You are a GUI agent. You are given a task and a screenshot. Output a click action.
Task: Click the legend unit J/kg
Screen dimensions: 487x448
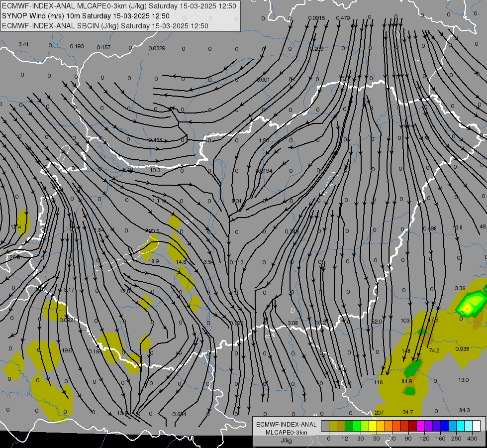point(286,441)
